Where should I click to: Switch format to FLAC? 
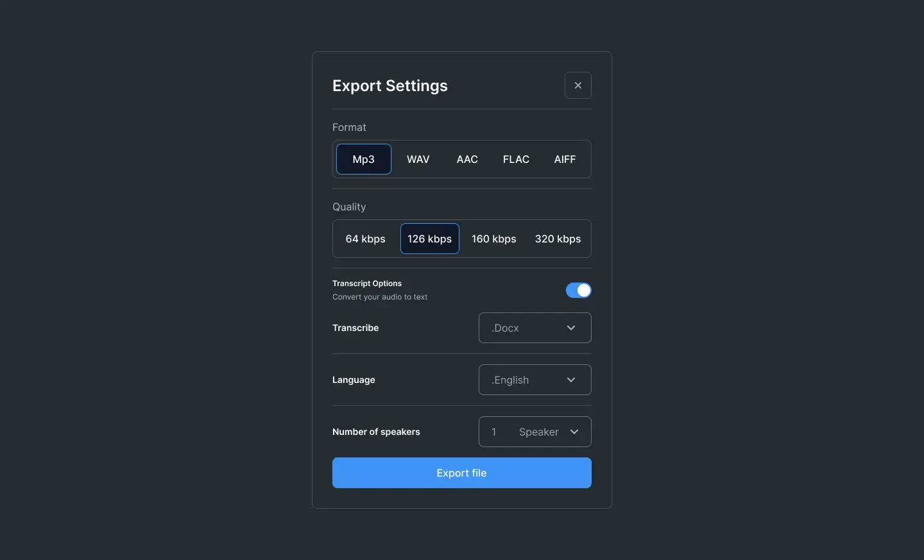(516, 159)
